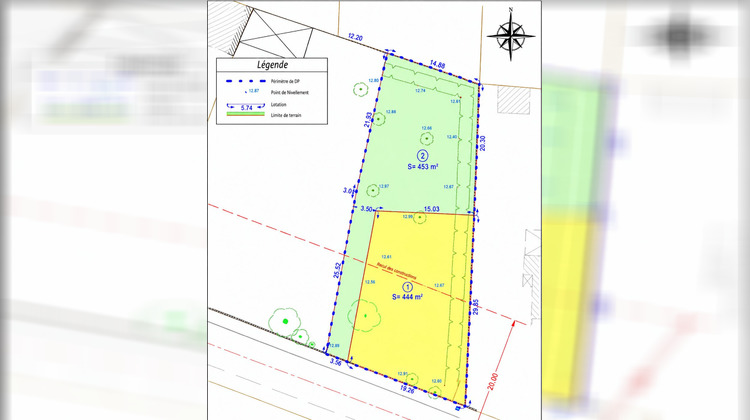Click the 12.66 levelling point
The height and width of the screenshot is (420, 750).
427,128
